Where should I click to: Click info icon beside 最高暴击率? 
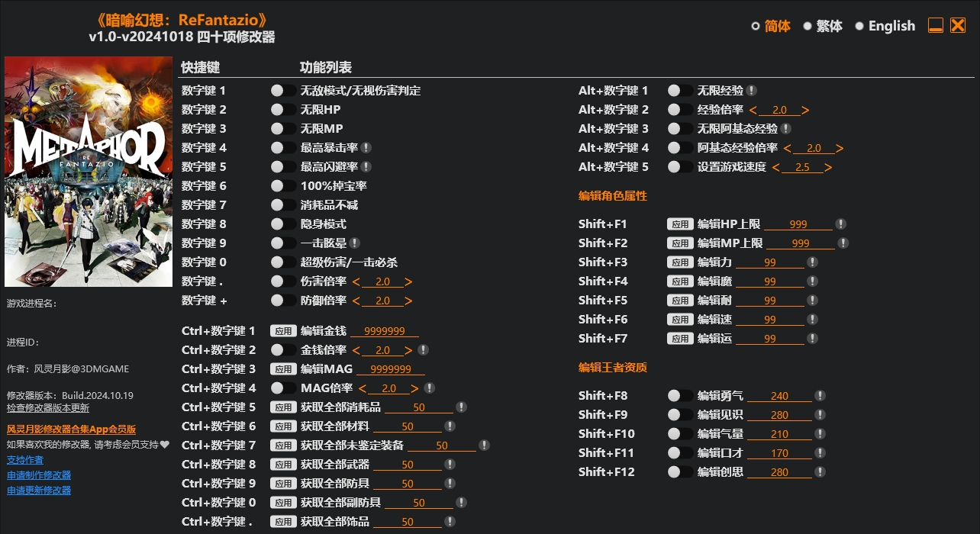(x=366, y=148)
